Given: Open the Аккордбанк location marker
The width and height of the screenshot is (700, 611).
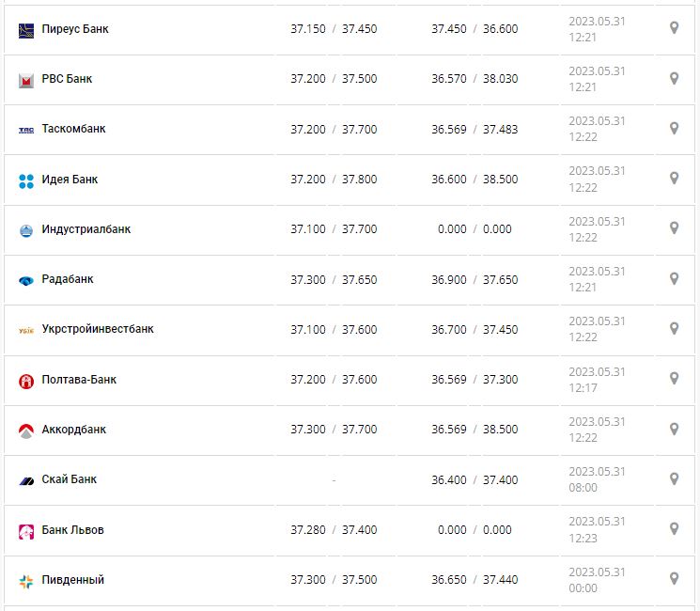Looking at the screenshot, I should (674, 429).
